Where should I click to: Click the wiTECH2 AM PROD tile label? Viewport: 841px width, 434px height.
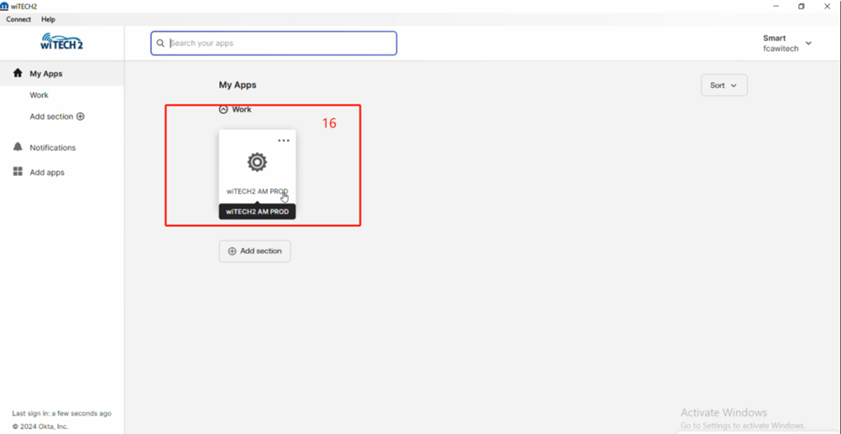point(257,191)
